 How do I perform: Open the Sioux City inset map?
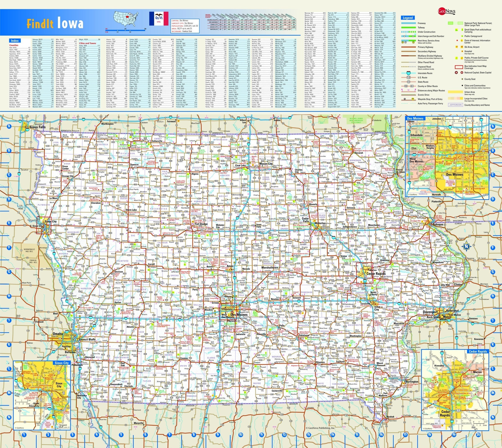pyautogui.click(x=42, y=395)
